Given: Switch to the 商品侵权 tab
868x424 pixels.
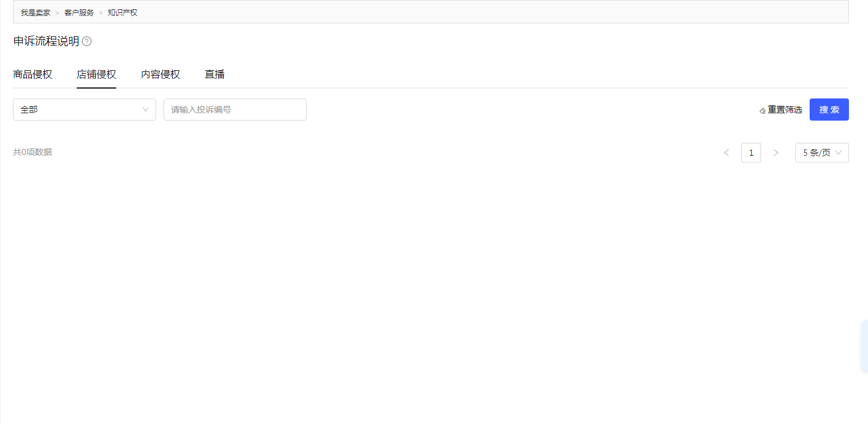Looking at the screenshot, I should [33, 74].
